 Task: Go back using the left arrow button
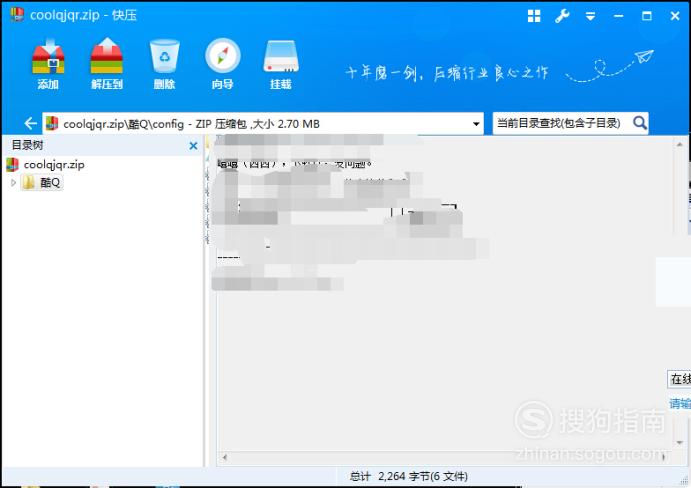(x=30, y=123)
